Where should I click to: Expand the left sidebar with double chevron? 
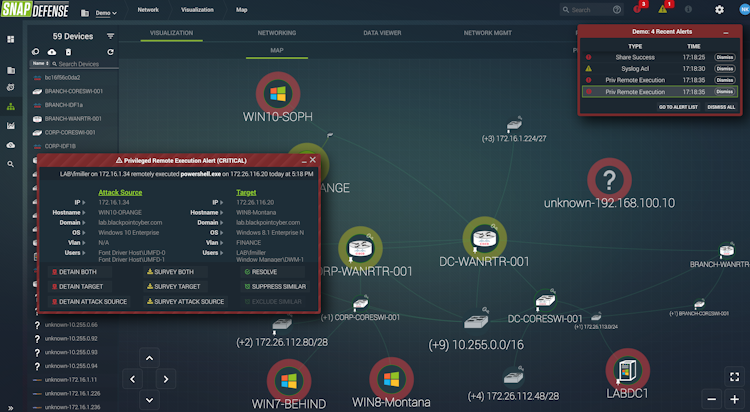point(11,408)
